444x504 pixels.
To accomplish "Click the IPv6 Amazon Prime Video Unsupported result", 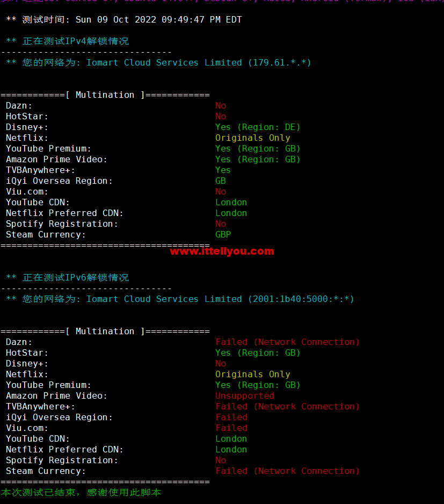I will [x=245, y=395].
